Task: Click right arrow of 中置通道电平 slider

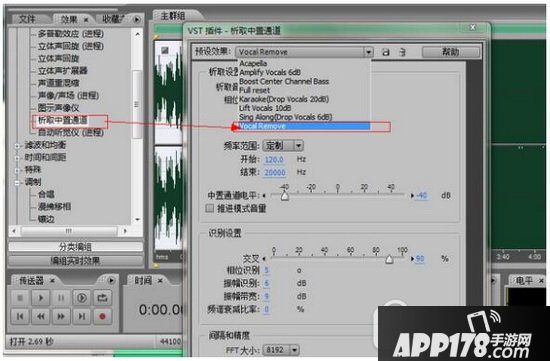Action: tap(412, 195)
